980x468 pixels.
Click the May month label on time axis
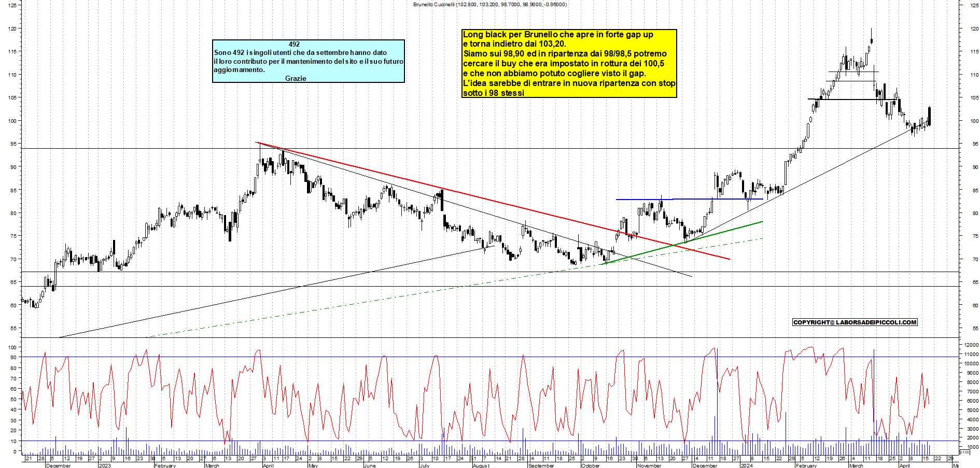[313, 465]
